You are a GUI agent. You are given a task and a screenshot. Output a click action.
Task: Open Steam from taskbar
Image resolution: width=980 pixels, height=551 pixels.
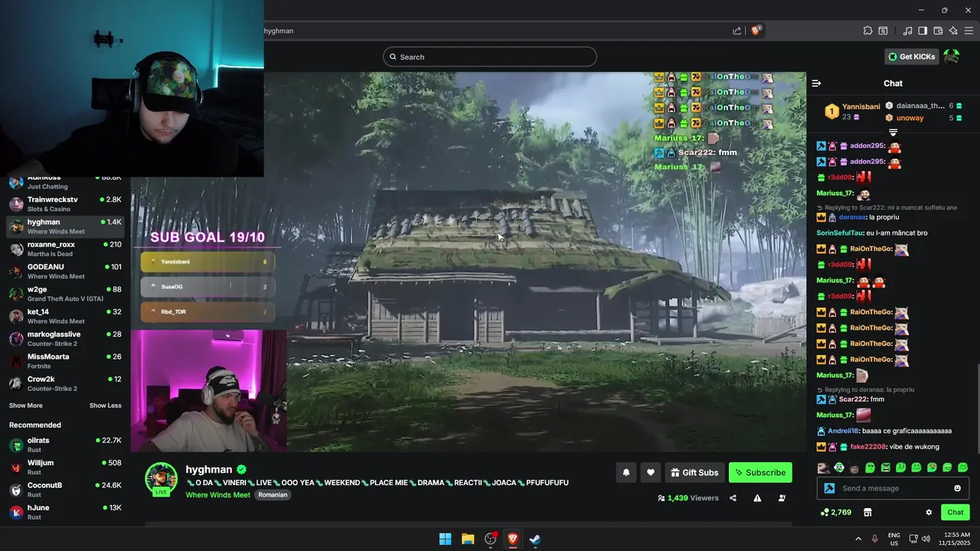(x=535, y=539)
